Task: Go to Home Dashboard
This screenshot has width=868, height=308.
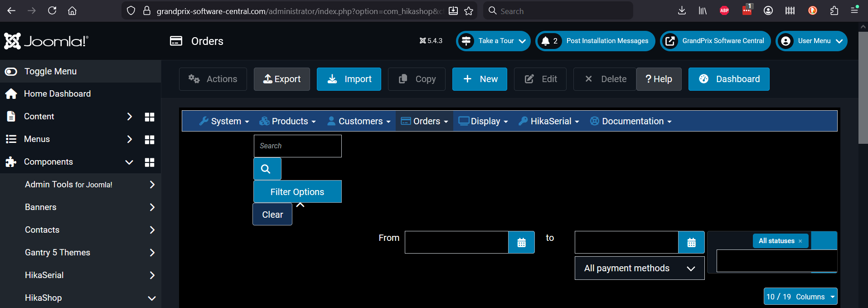Action: coord(57,94)
